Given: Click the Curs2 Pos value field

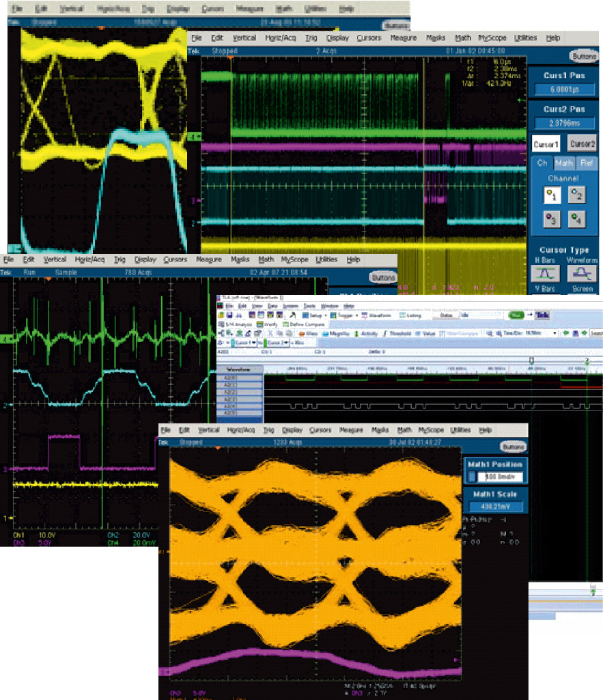Looking at the screenshot, I should click(x=565, y=123).
